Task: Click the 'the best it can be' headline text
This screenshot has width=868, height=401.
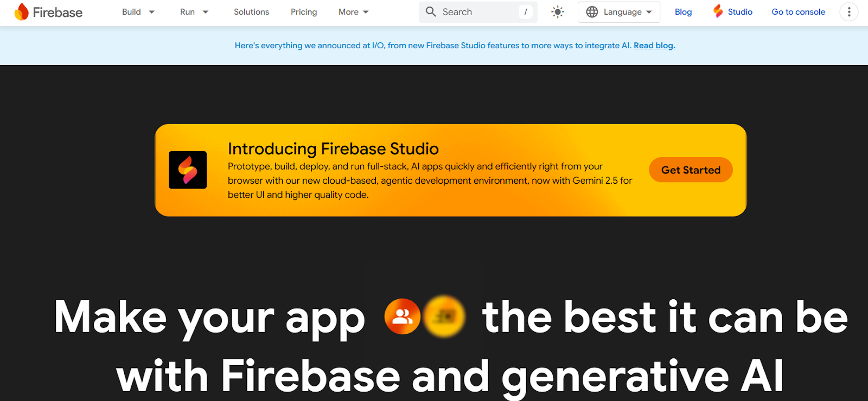Action: [665, 317]
